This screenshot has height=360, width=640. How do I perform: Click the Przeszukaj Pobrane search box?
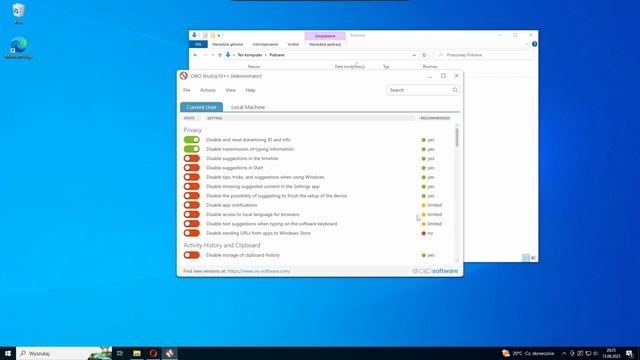[x=484, y=55]
